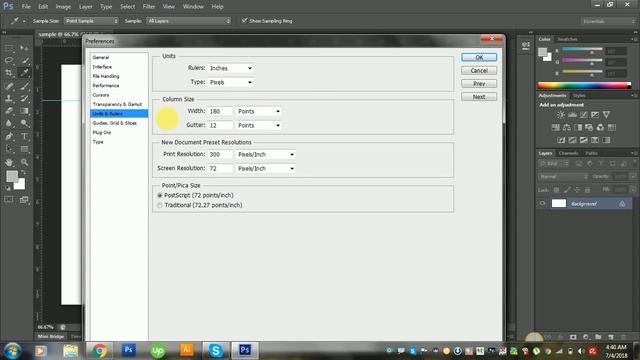The height and width of the screenshot is (360, 640).
Task: Click the Print Resolution input field
Action: click(x=220, y=154)
